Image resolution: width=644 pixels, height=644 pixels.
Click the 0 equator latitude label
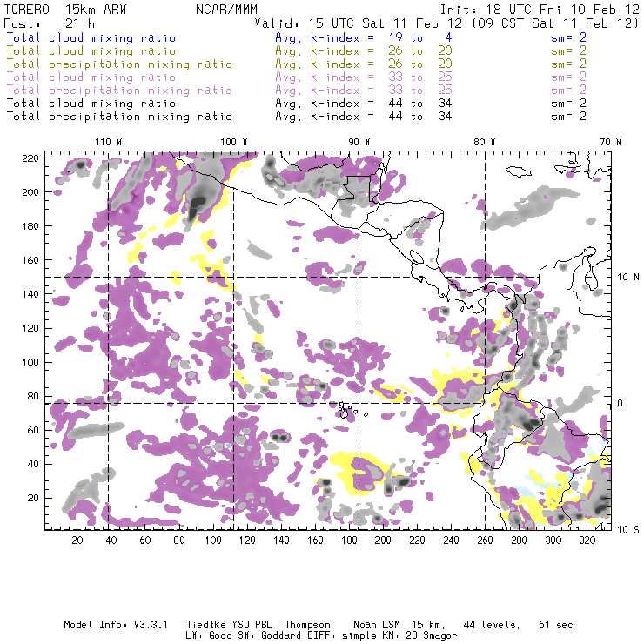tap(621, 403)
